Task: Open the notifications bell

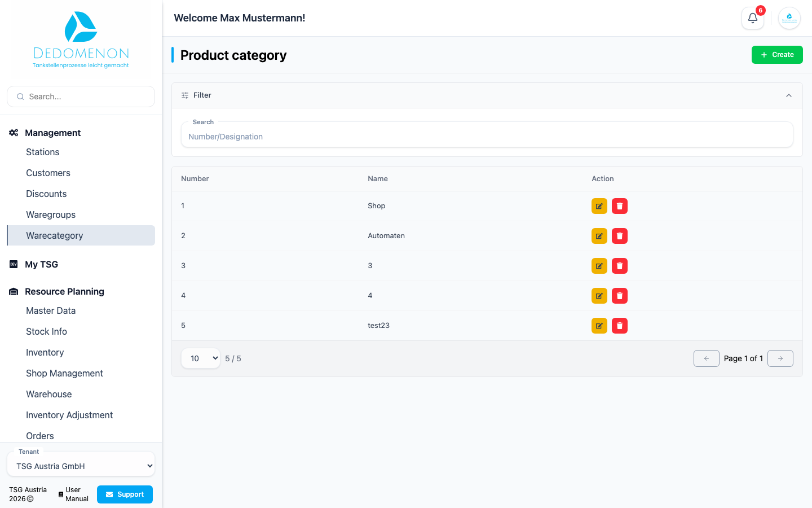Action: 753,18
